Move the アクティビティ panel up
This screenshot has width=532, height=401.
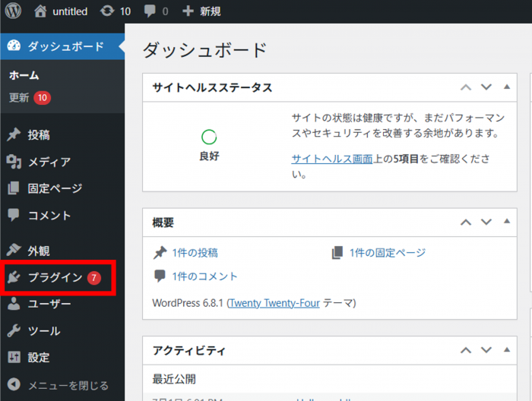tap(466, 350)
